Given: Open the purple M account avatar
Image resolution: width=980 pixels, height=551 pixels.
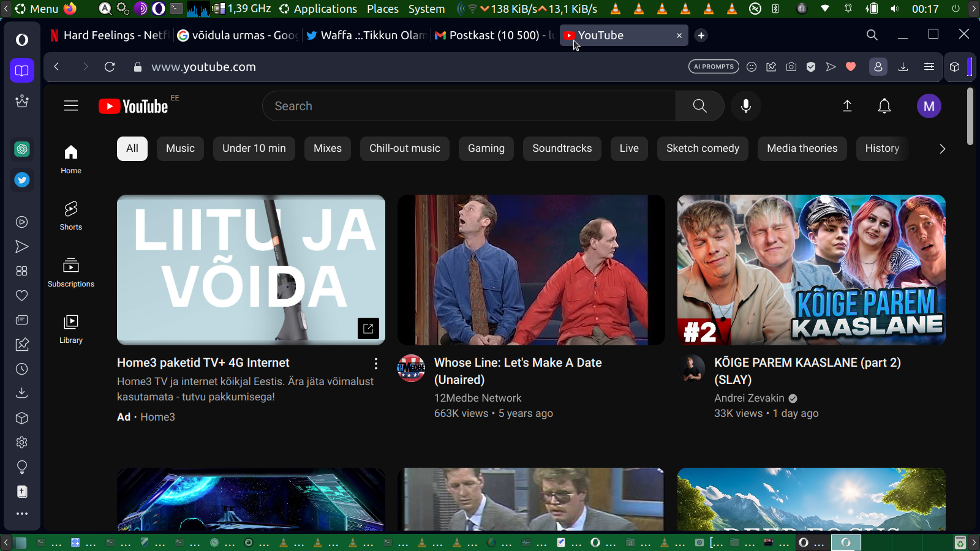Looking at the screenshot, I should 929,106.
